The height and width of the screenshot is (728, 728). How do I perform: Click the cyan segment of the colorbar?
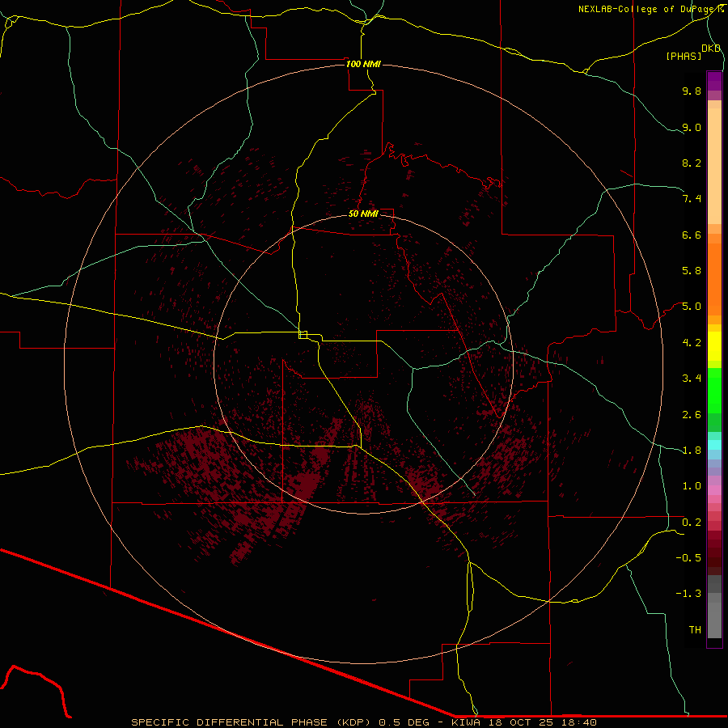[714, 445]
